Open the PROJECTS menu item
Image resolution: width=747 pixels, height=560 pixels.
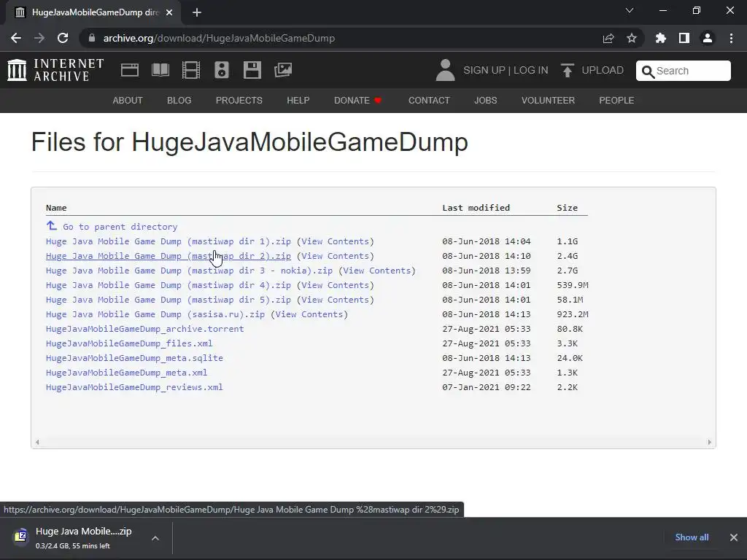point(239,101)
